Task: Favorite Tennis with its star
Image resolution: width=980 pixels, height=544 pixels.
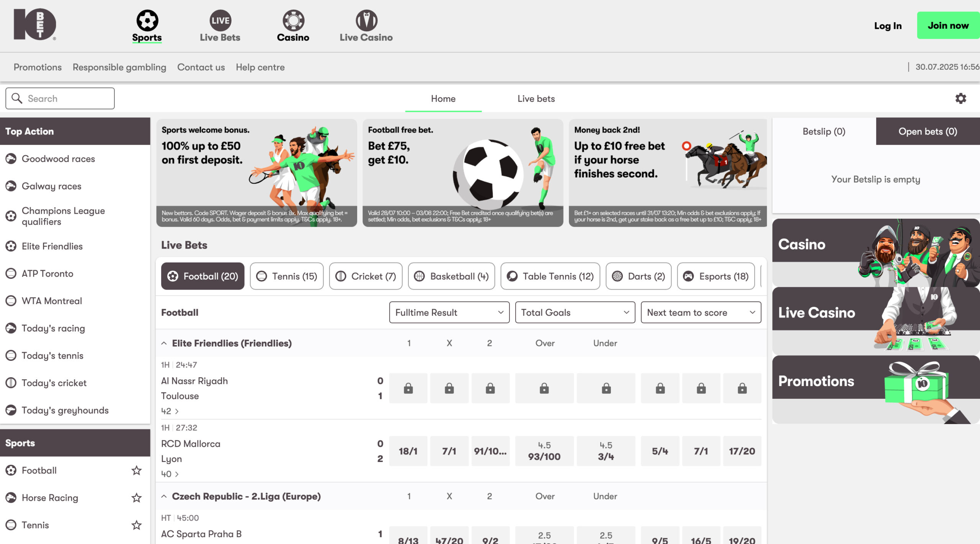Action: 136,524
